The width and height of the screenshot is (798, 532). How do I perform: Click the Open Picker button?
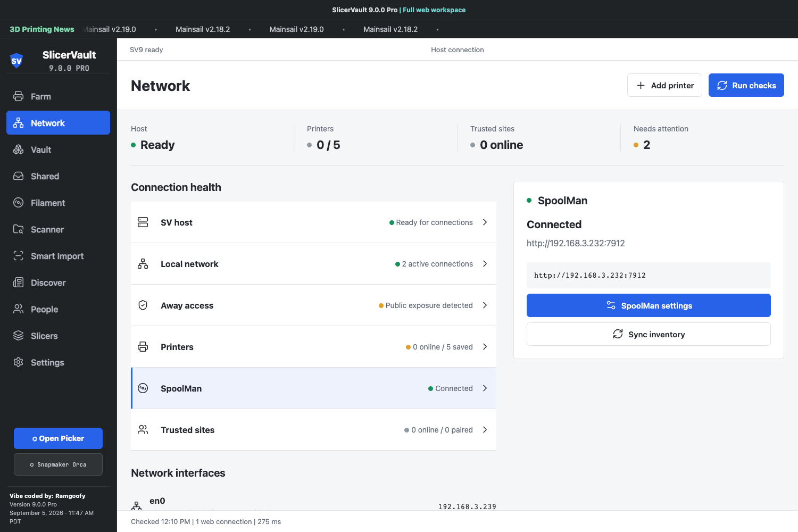click(58, 438)
